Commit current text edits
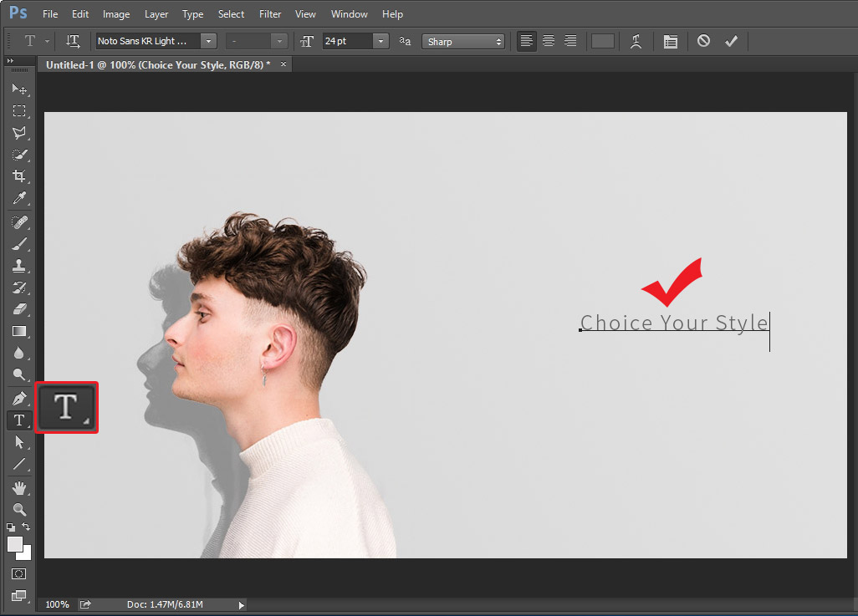The image size is (858, 616). click(731, 41)
